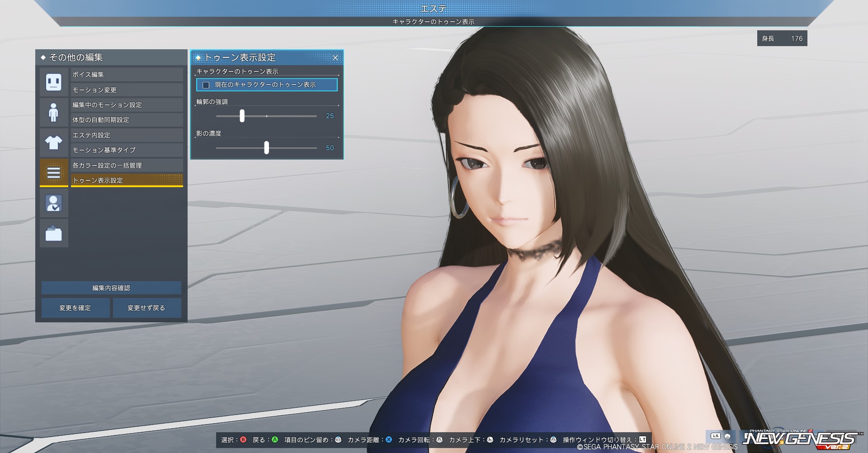Open 編集中のモーション設定 item

pyautogui.click(x=127, y=105)
